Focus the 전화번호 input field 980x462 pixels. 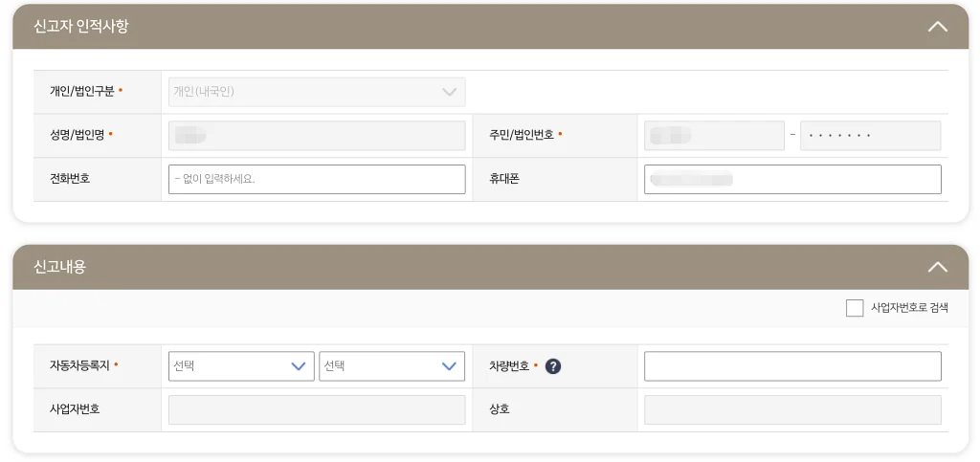(317, 179)
